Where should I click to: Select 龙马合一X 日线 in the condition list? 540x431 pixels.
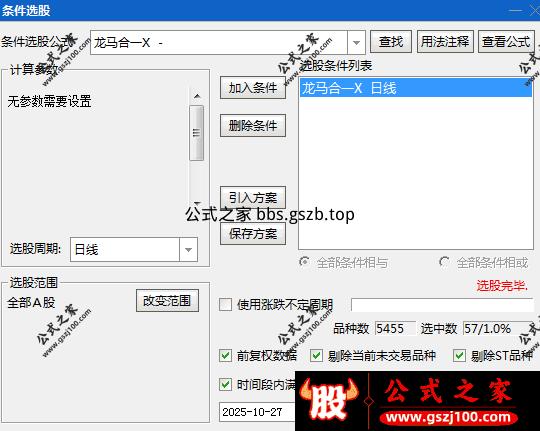click(416, 88)
